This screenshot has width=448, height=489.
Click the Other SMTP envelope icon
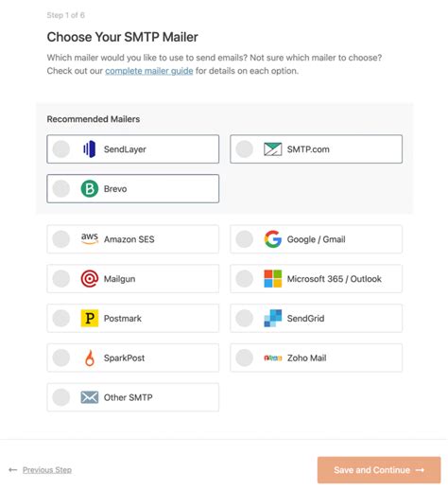pos(90,397)
